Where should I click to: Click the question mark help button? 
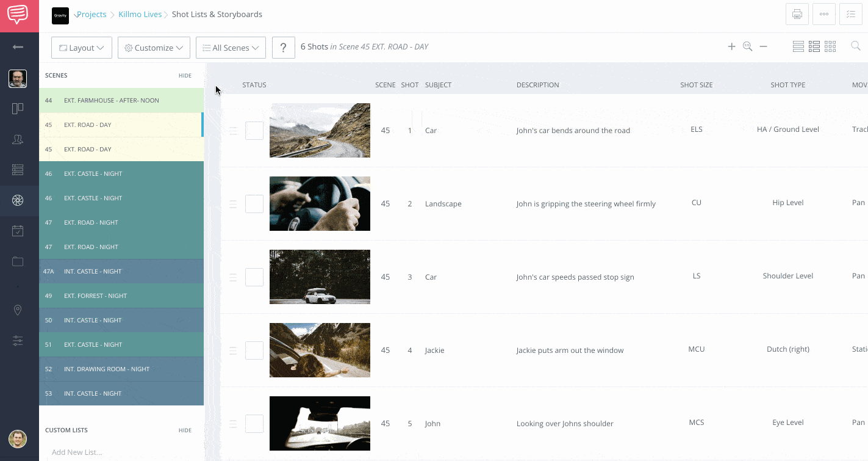pos(283,46)
